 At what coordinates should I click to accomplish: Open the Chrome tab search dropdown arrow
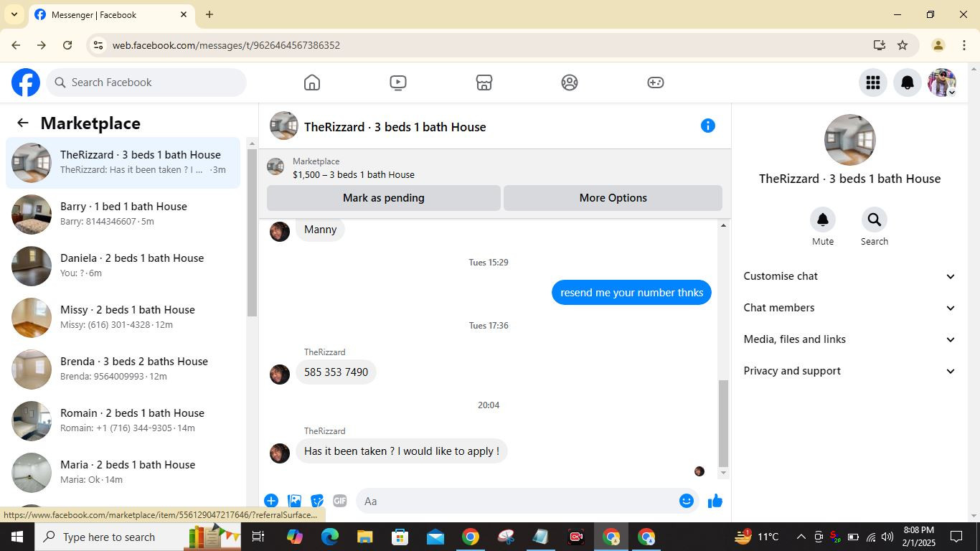coord(14,14)
